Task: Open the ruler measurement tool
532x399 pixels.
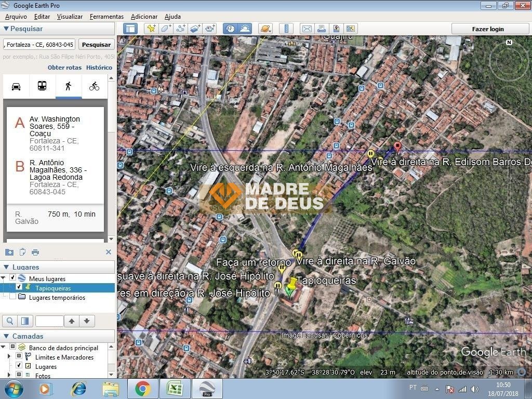Action: point(286,29)
